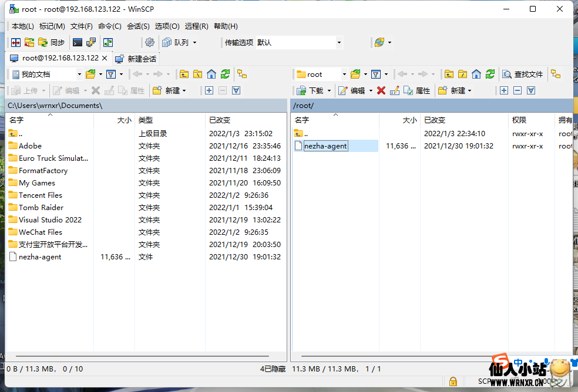Click the red delete X icon in remote toolbar
Screen dimensions: 578x392
[381, 90]
